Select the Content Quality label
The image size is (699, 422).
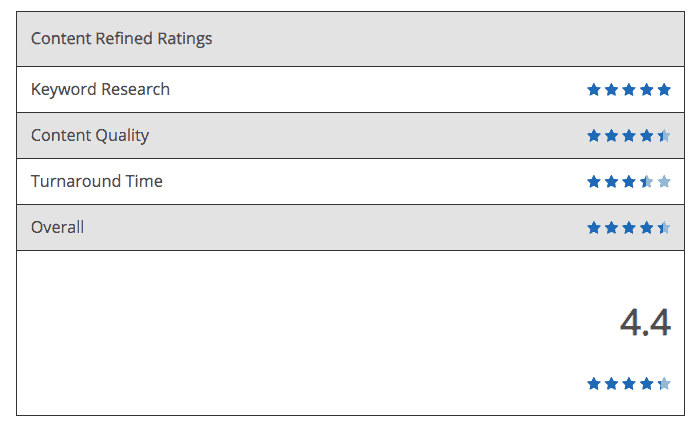90,135
